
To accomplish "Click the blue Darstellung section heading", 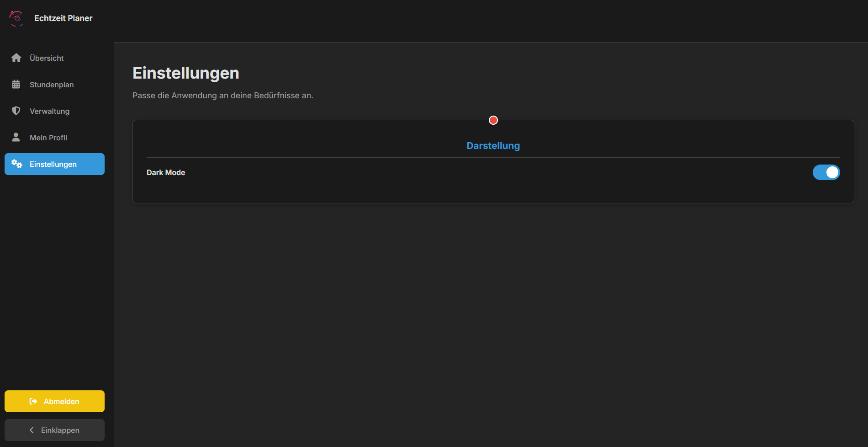I will tap(493, 146).
